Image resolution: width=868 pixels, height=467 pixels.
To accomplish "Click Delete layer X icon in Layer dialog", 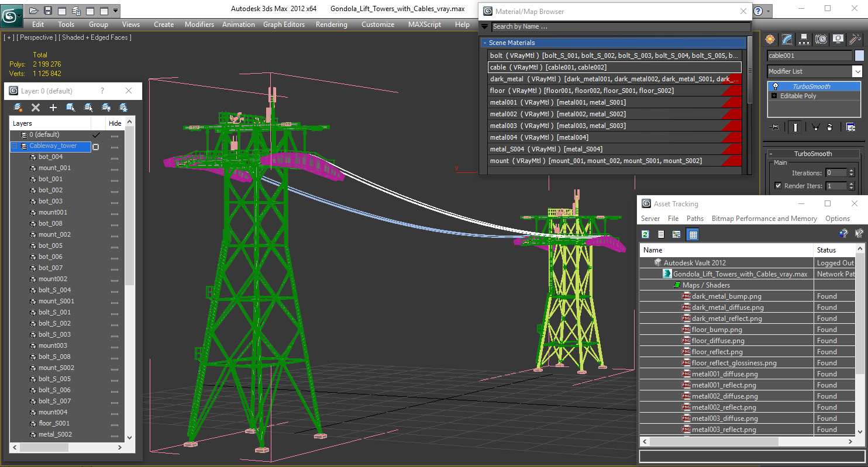I will (x=36, y=108).
